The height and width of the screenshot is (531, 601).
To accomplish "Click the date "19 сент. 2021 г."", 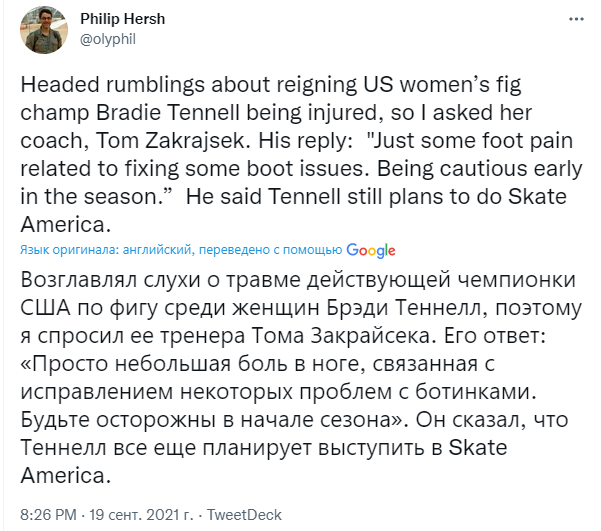I will [x=147, y=514].
